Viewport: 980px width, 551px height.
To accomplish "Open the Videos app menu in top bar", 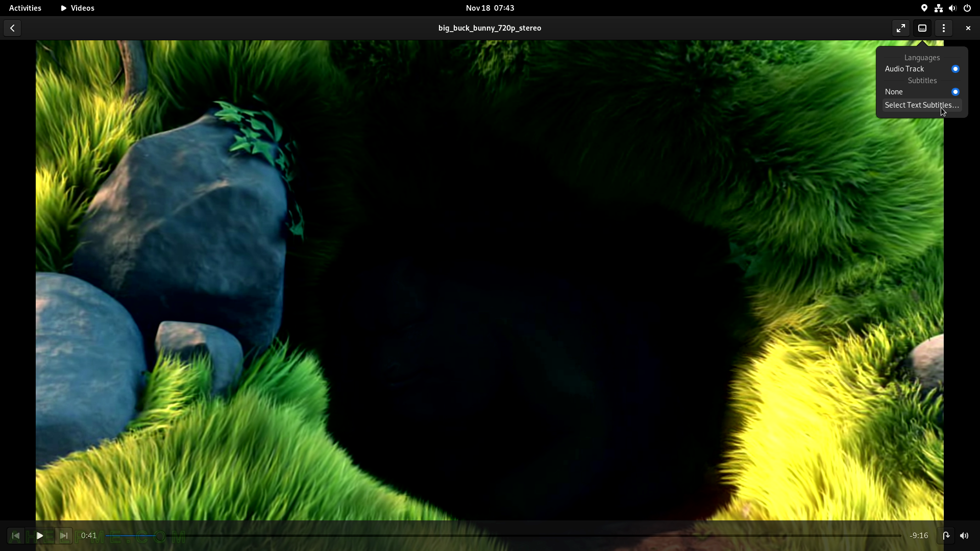I will pyautogui.click(x=78, y=8).
